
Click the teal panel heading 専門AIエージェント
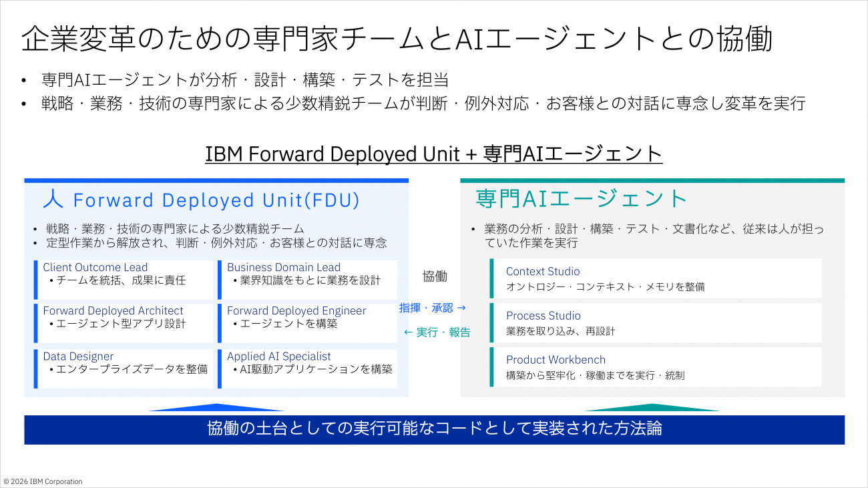point(582,198)
